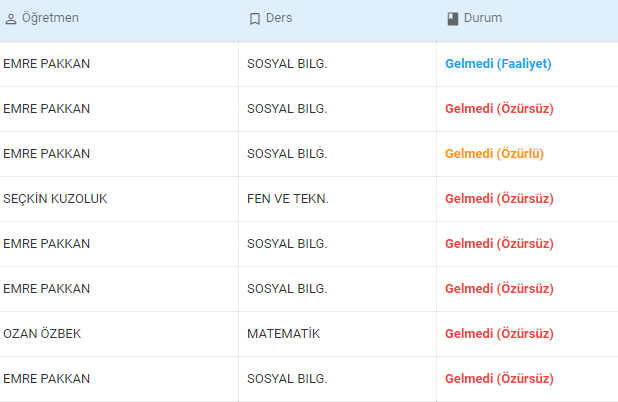The height and width of the screenshot is (402, 618).
Task: Select EMRE PAKKAN in the last row
Action: [x=47, y=378]
